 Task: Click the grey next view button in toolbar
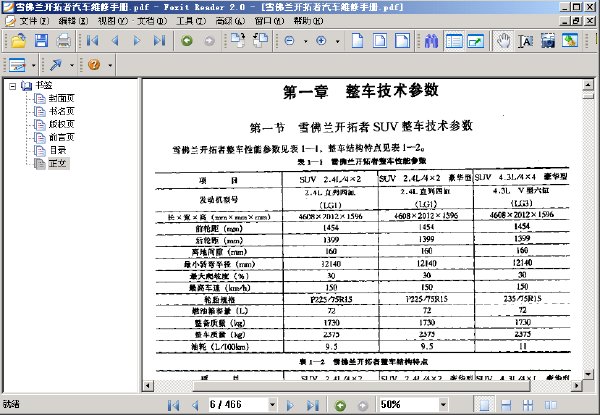(209, 41)
